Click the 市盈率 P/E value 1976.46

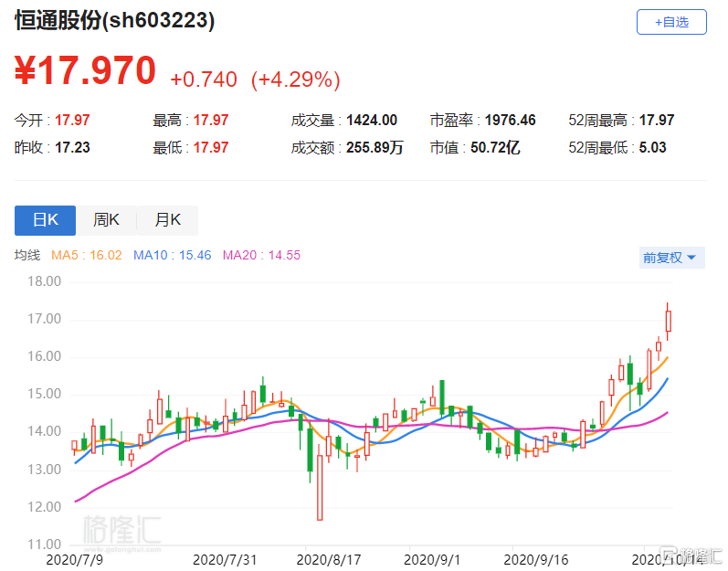511,121
